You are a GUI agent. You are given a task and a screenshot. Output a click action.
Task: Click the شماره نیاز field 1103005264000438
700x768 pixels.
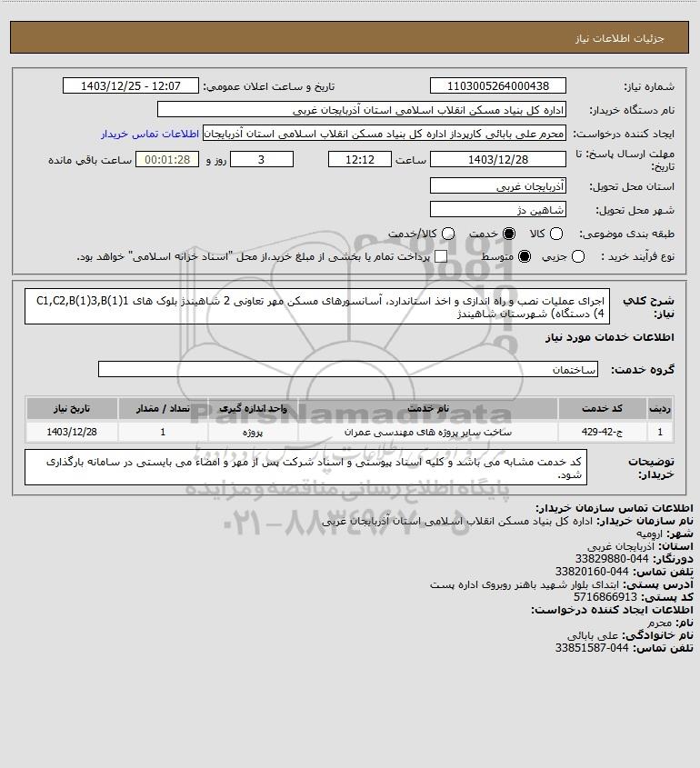497,85
